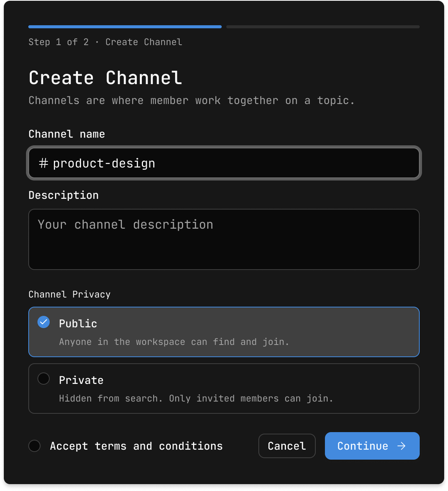Viewport: 448px width, 491px height.
Task: Click the blue step one progress bar
Action: 125,27
